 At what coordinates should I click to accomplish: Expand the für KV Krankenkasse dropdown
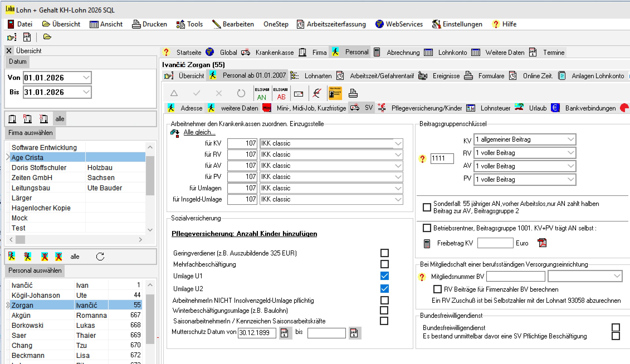[398, 144]
